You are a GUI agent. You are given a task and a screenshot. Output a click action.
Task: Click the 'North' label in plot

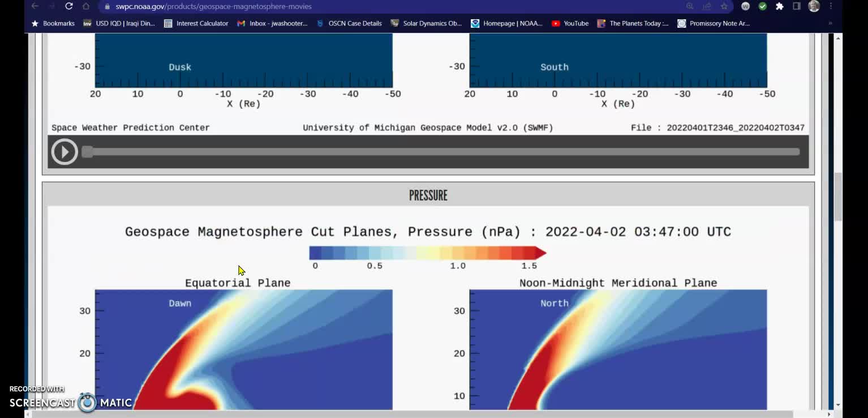pyautogui.click(x=555, y=303)
